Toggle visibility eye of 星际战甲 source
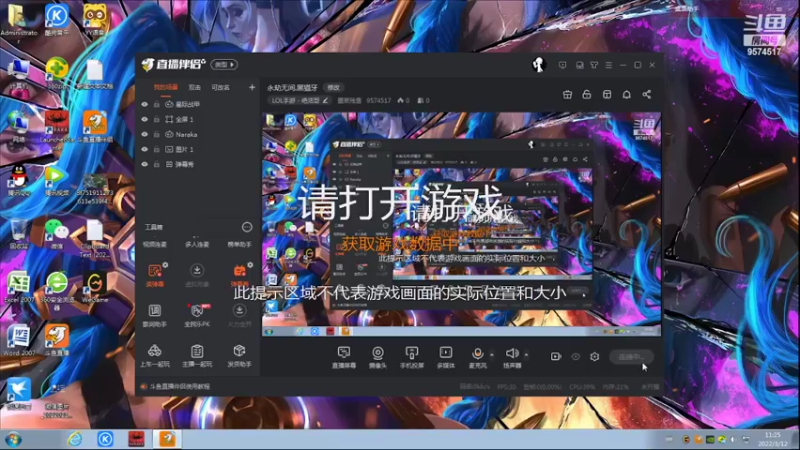 coord(144,104)
